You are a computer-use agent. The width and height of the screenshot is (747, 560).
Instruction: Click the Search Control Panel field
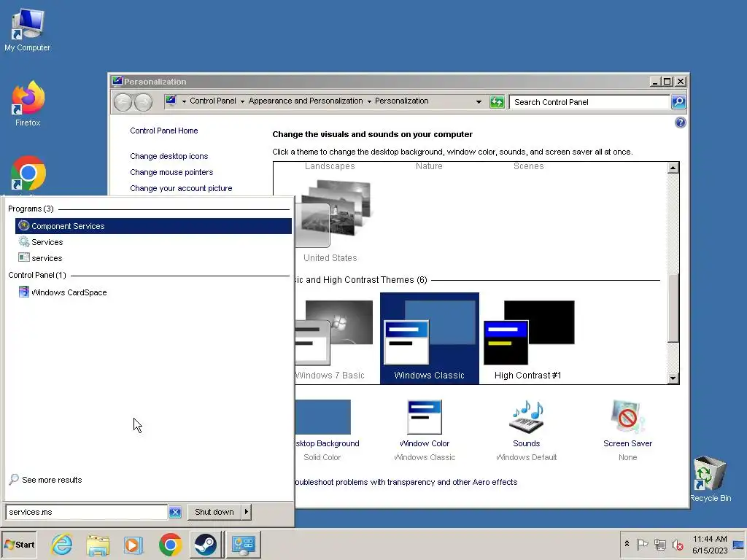click(589, 102)
